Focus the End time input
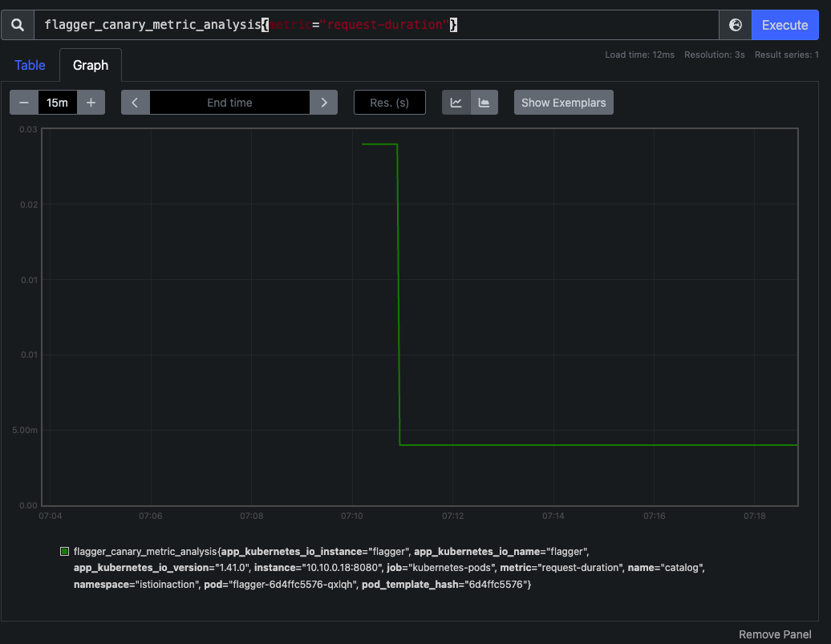The image size is (831, 644). click(x=229, y=103)
